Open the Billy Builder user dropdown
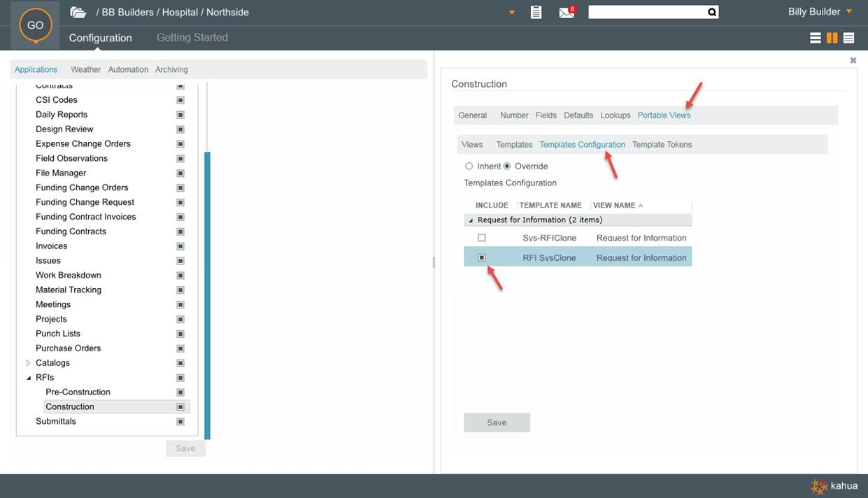Screen dimensions: 868x498 click(849, 12)
